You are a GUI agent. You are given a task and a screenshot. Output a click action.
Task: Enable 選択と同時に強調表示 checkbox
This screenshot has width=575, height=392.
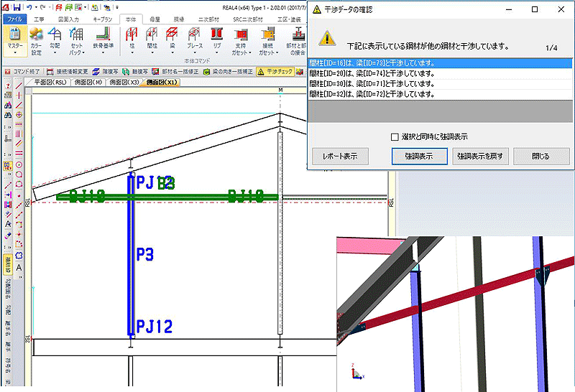(x=394, y=136)
